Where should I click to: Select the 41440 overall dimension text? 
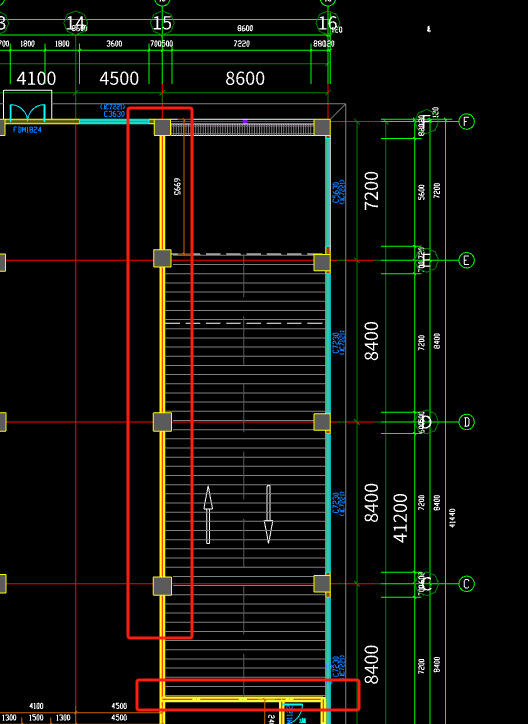tap(452, 518)
